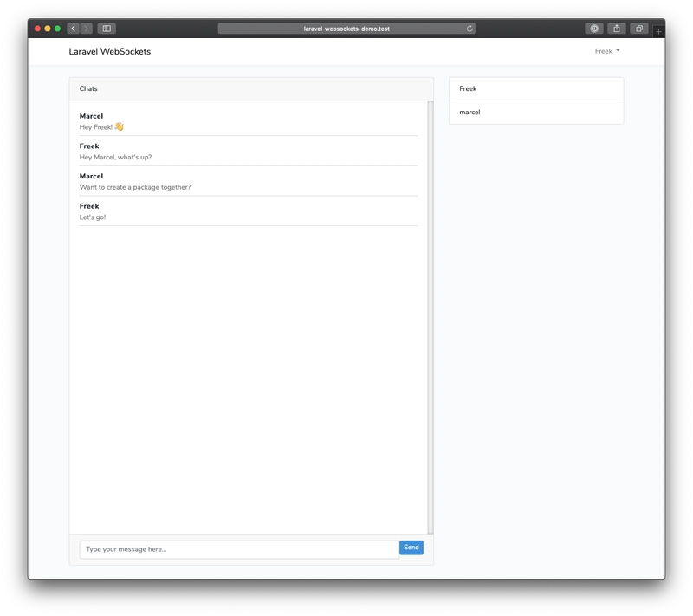Show the tab overview icon
This screenshot has width=693, height=616.
[x=639, y=29]
